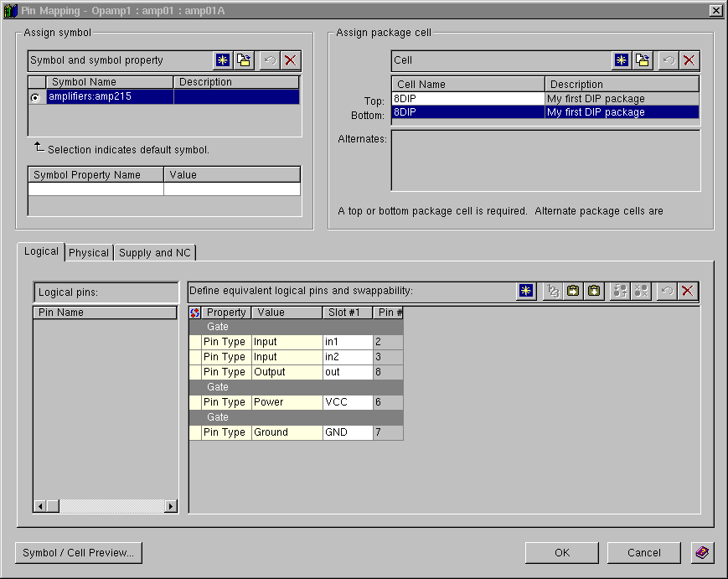Viewport: 728px width, 579px height.
Task: Switch to the Physical tab
Action: pyautogui.click(x=89, y=252)
